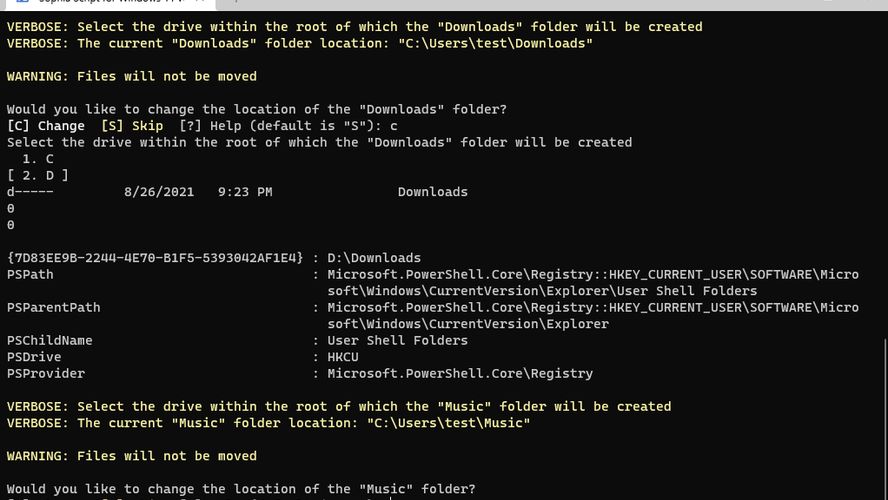
Task: Click the registry GUID starting with {7D83EE9B
Action: coord(155,258)
